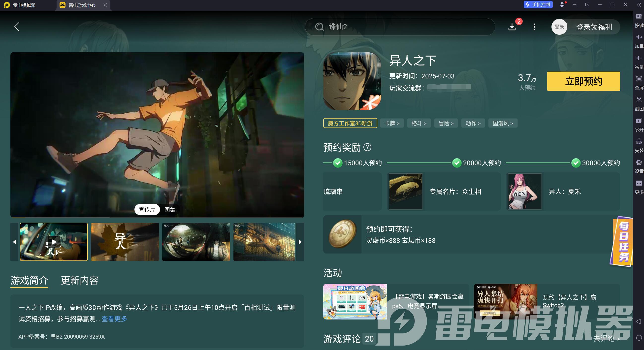The image size is (644, 350).
Task: Select the maple leaf video thumbnail
Action: pyautogui.click(x=125, y=242)
